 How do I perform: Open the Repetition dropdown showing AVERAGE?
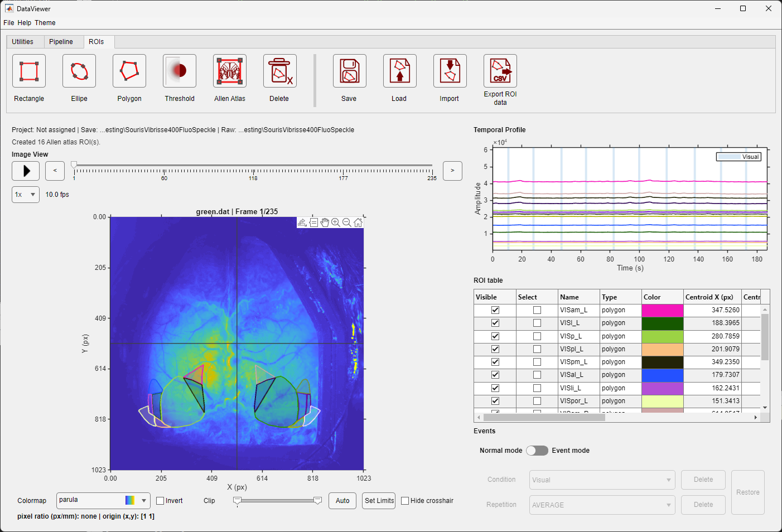(x=602, y=505)
